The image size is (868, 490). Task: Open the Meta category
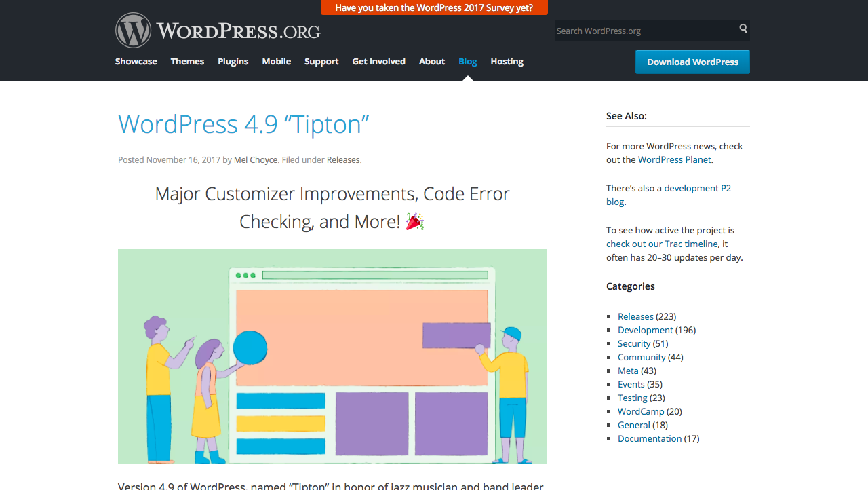point(628,371)
